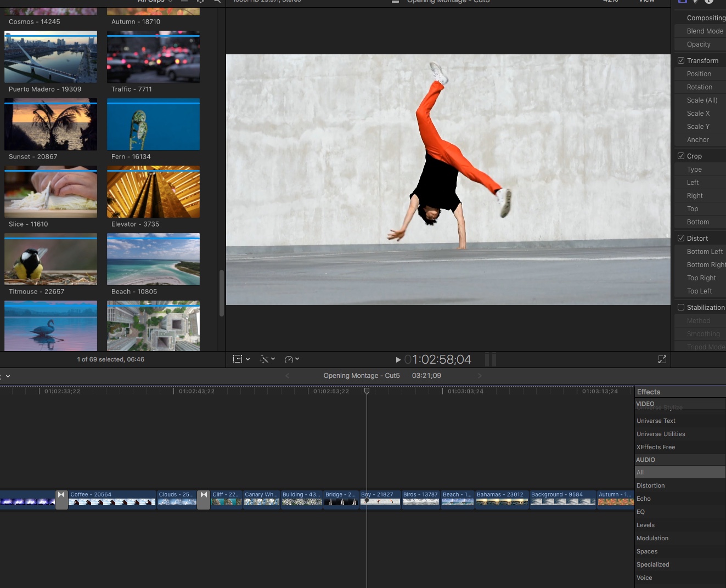726x588 pixels.
Task: Open the crop and transform tools menu
Action: click(x=241, y=359)
